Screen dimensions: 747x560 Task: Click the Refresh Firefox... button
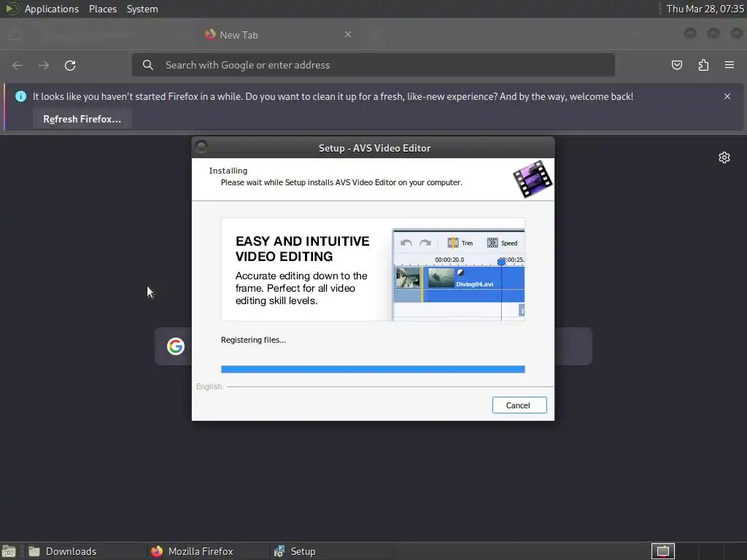tap(82, 119)
